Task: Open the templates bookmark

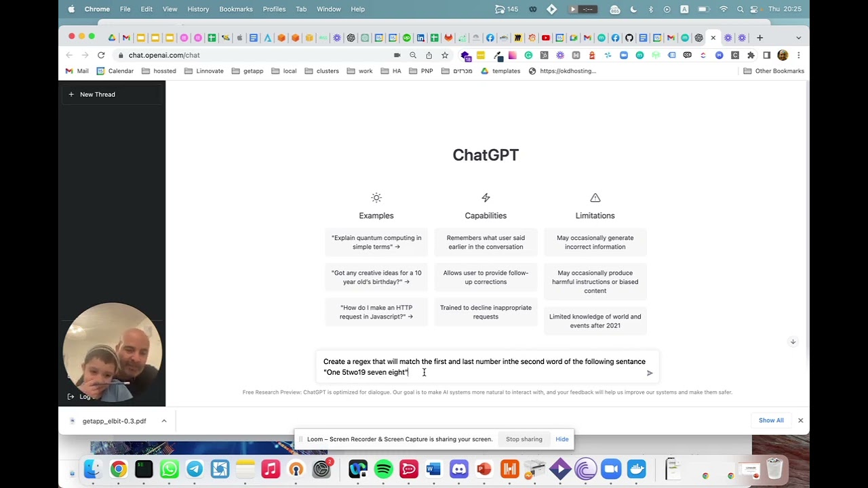Action: pos(500,70)
